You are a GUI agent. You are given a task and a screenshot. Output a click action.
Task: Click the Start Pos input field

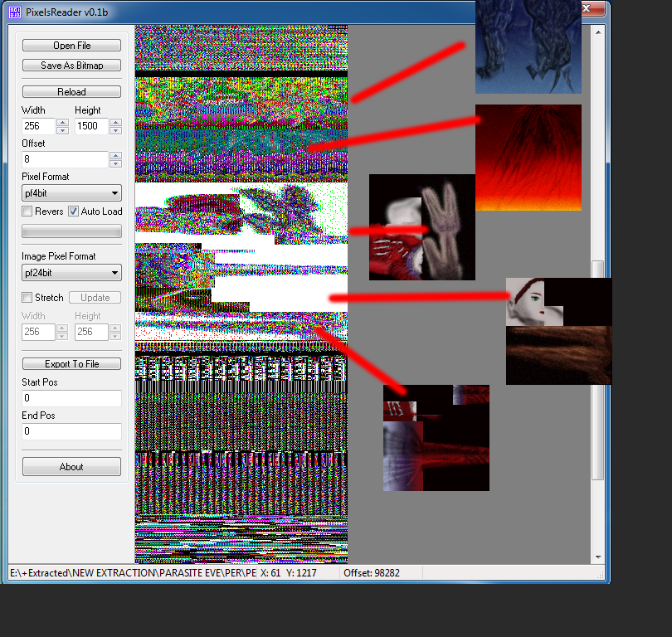71,398
